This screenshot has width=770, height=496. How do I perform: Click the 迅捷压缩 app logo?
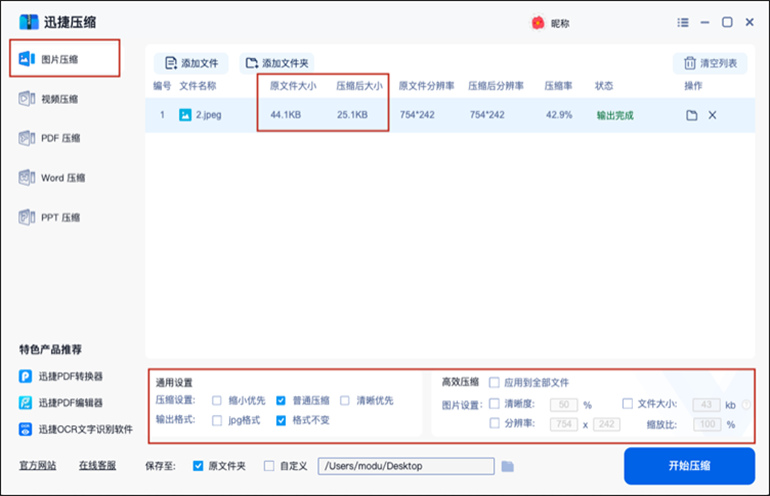(29, 22)
